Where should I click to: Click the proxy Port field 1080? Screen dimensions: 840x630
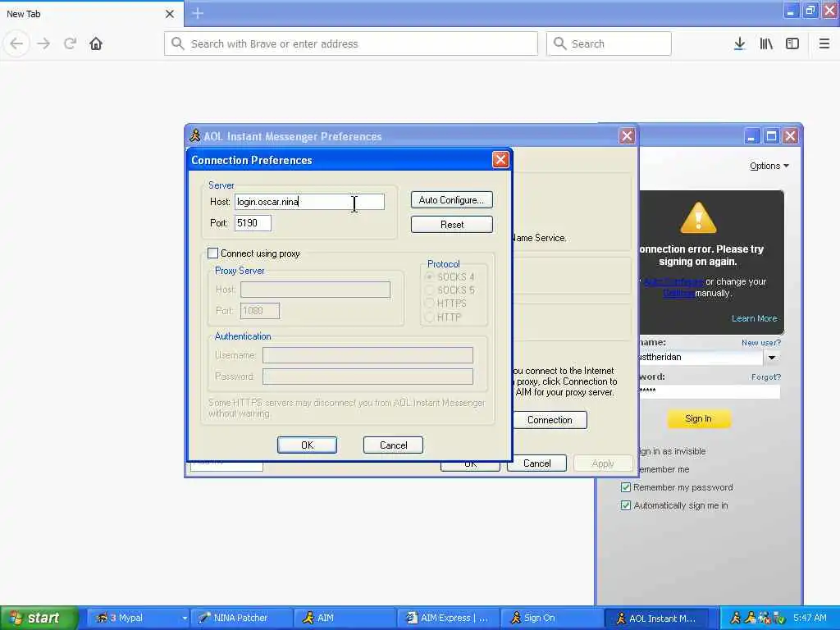tap(260, 311)
